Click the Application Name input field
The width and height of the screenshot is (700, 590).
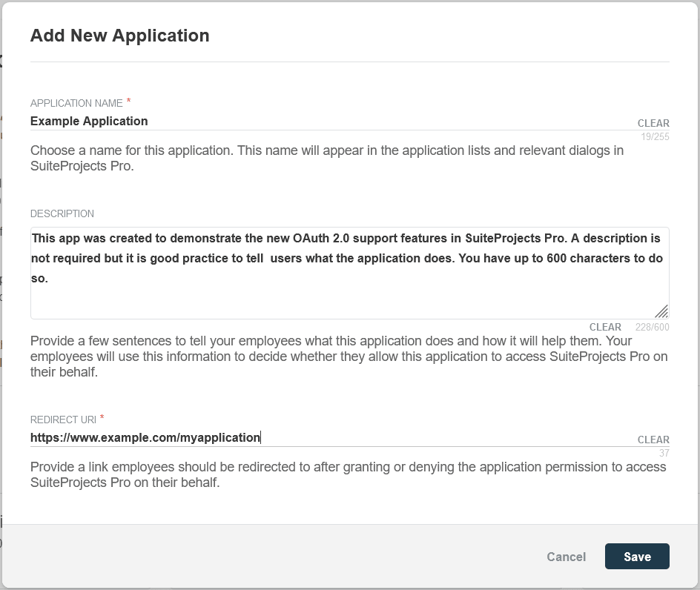pos(326,122)
